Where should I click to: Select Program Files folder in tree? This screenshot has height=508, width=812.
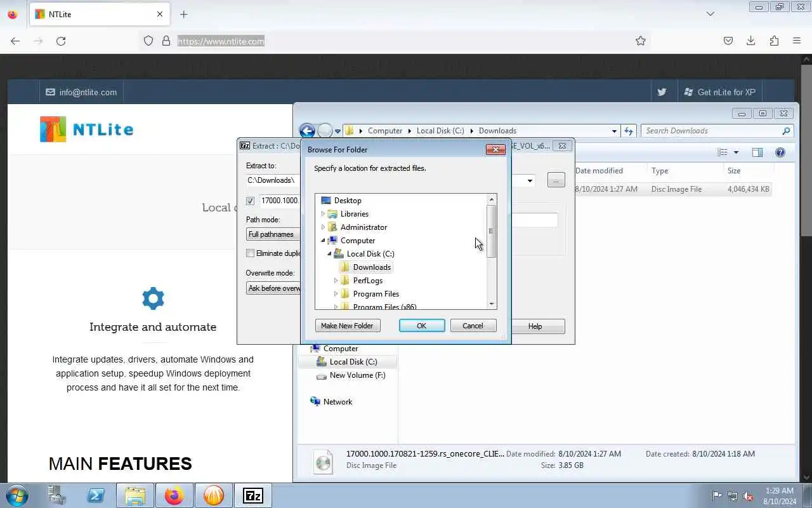[x=376, y=294]
